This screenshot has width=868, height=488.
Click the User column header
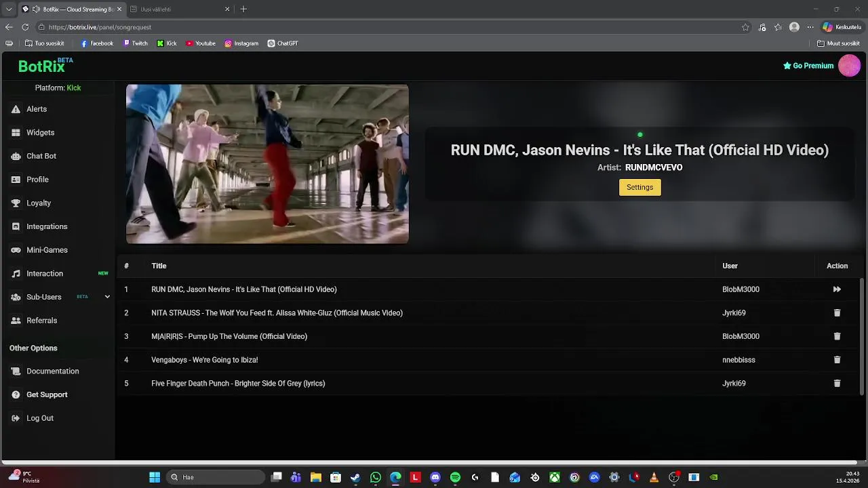730,266
